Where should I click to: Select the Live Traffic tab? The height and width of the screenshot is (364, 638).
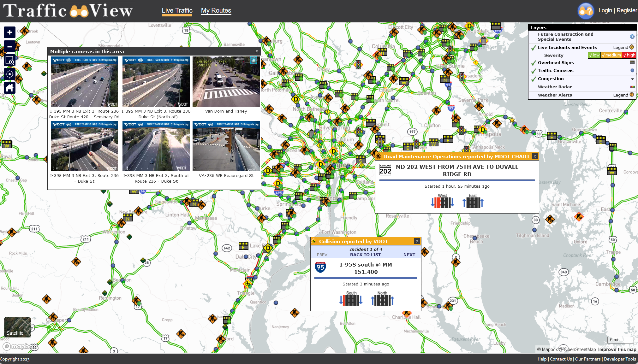177,10
